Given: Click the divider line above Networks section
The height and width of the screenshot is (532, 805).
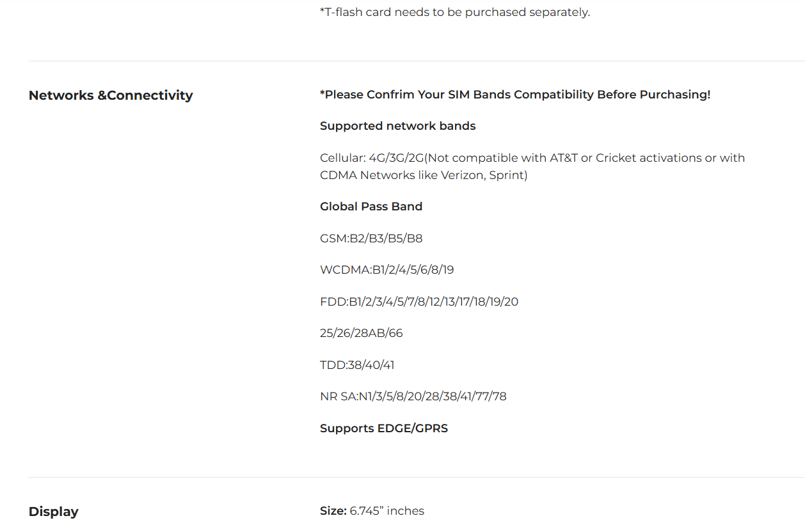Looking at the screenshot, I should 417,61.
